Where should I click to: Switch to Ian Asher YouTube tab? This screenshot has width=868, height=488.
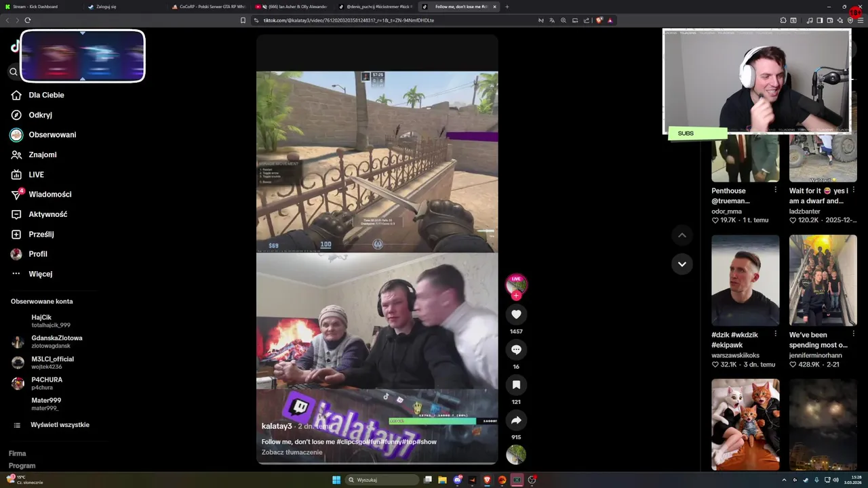(290, 6)
